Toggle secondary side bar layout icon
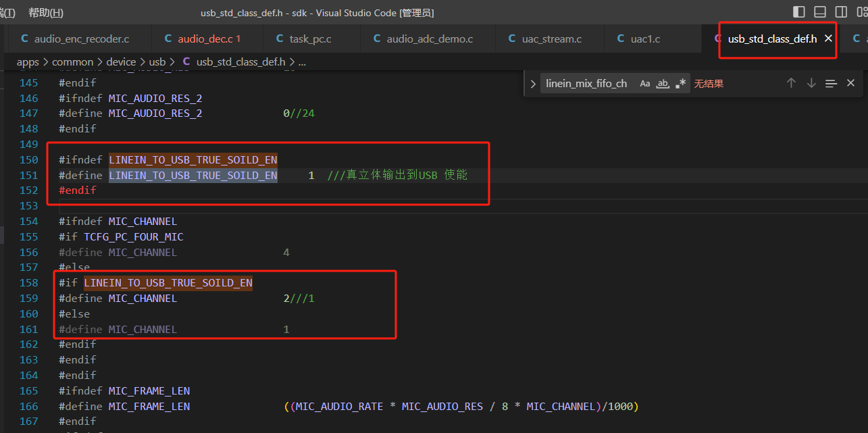The height and width of the screenshot is (433, 868). coord(841,12)
